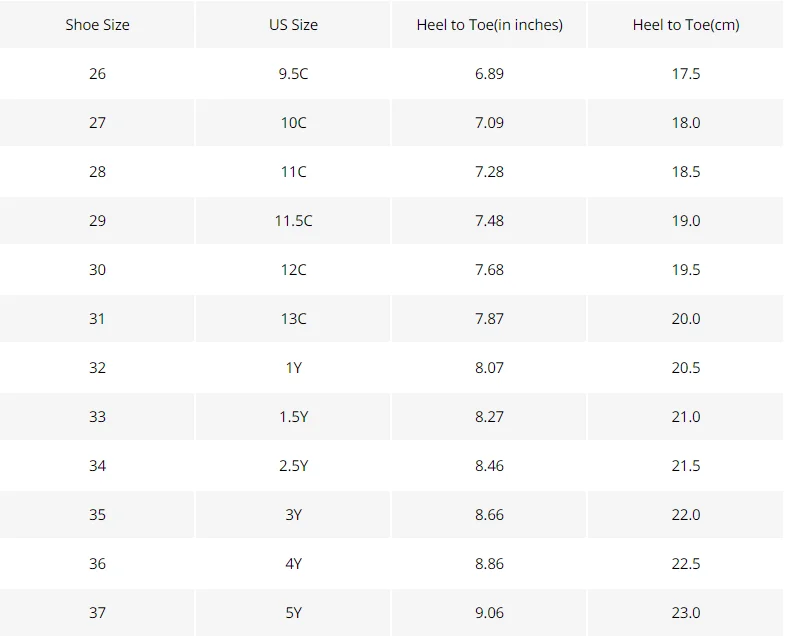Click the 7.09 inches value

(x=489, y=123)
